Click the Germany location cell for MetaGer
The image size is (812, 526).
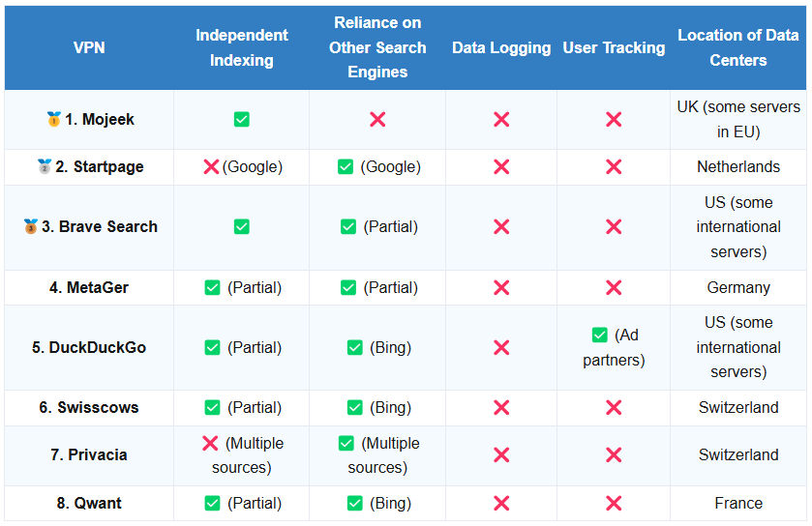click(x=737, y=287)
